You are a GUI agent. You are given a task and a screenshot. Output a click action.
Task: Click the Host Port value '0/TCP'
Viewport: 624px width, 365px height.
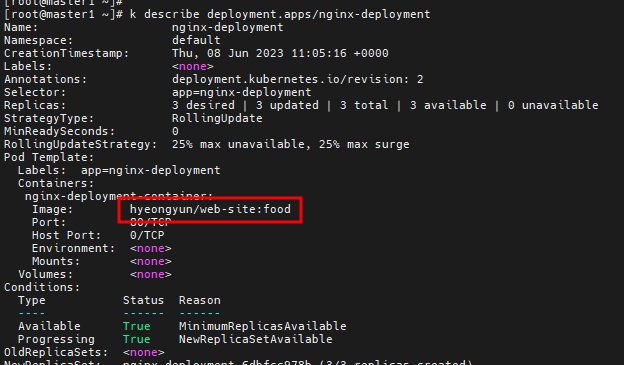(147, 236)
